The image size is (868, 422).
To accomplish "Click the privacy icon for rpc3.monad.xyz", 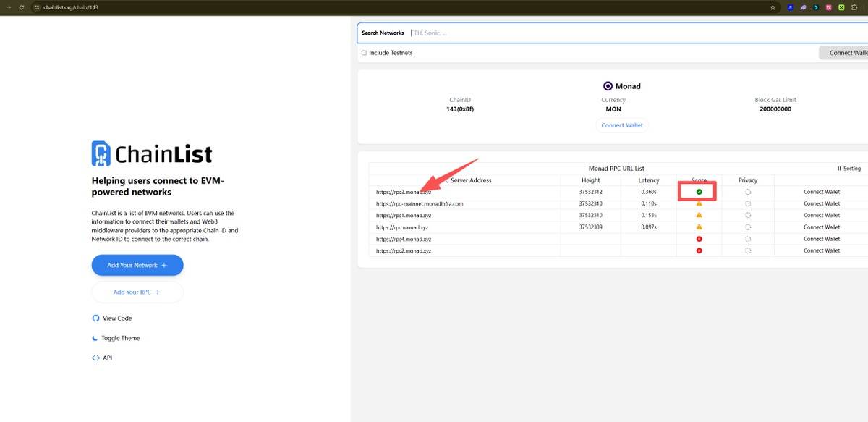I will (748, 192).
